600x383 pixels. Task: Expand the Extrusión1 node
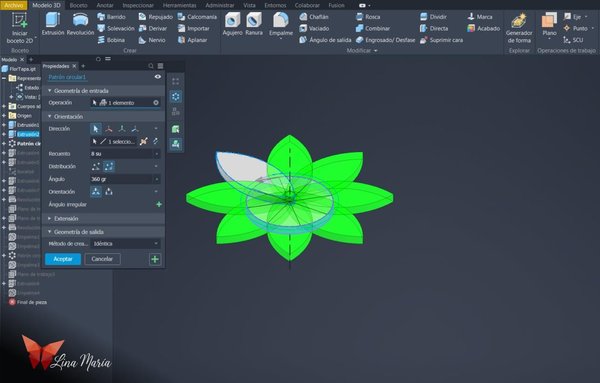pyautogui.click(x=4, y=125)
